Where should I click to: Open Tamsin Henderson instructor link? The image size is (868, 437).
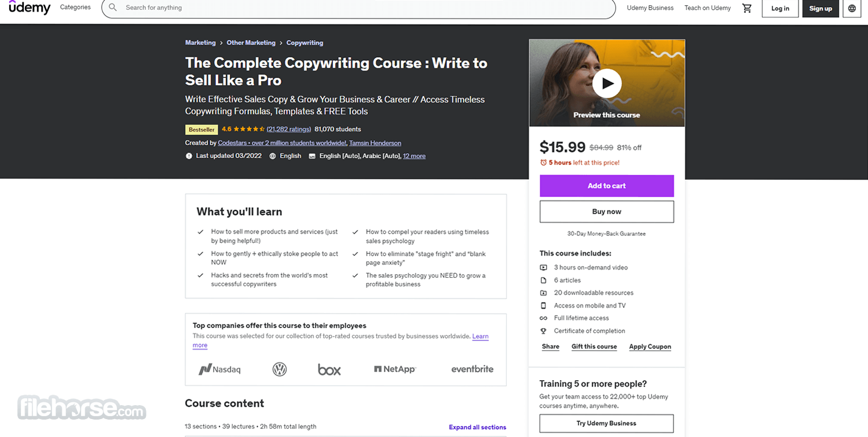point(375,143)
